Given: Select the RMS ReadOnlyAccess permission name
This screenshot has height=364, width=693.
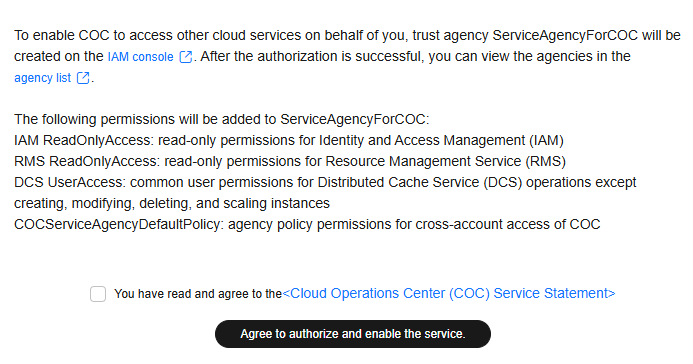Looking at the screenshot, I should coord(85,161).
